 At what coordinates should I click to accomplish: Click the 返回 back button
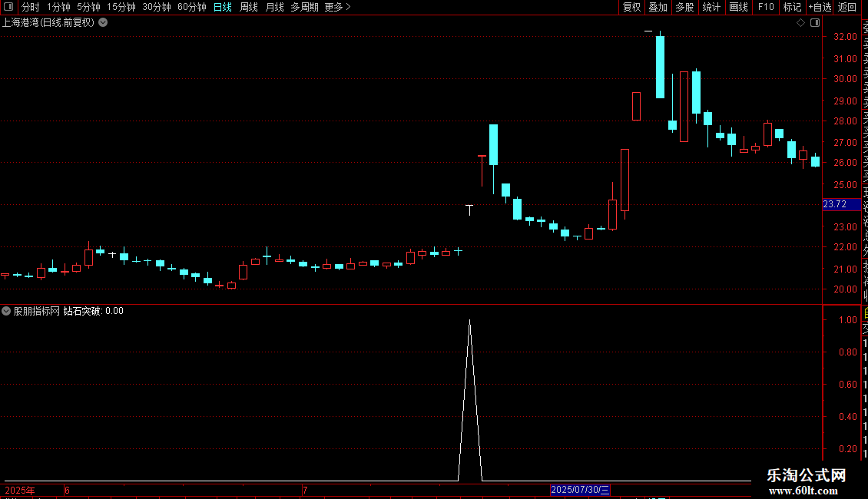click(x=847, y=7)
